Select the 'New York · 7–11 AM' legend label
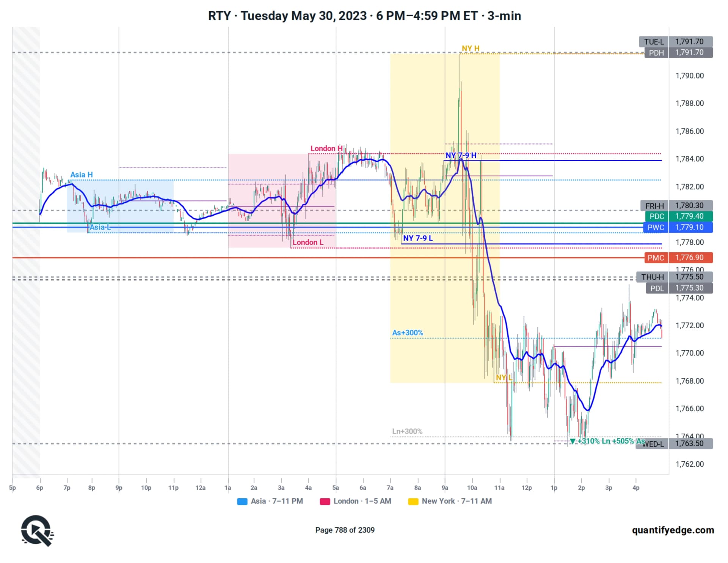 click(x=457, y=501)
